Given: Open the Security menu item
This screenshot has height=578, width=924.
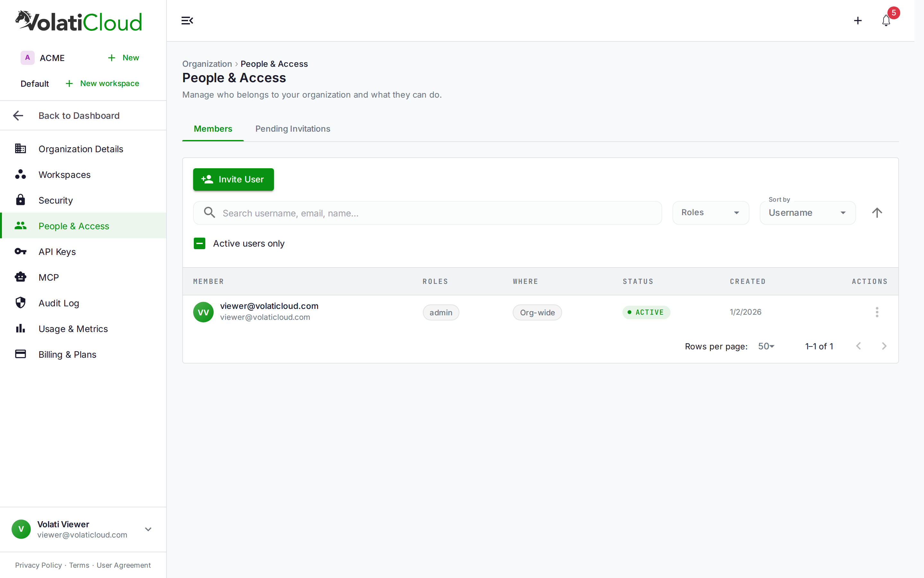Looking at the screenshot, I should click(x=83, y=200).
